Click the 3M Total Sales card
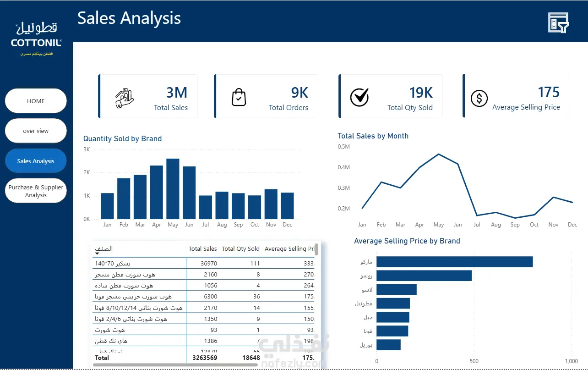588x370 pixels. tap(148, 96)
